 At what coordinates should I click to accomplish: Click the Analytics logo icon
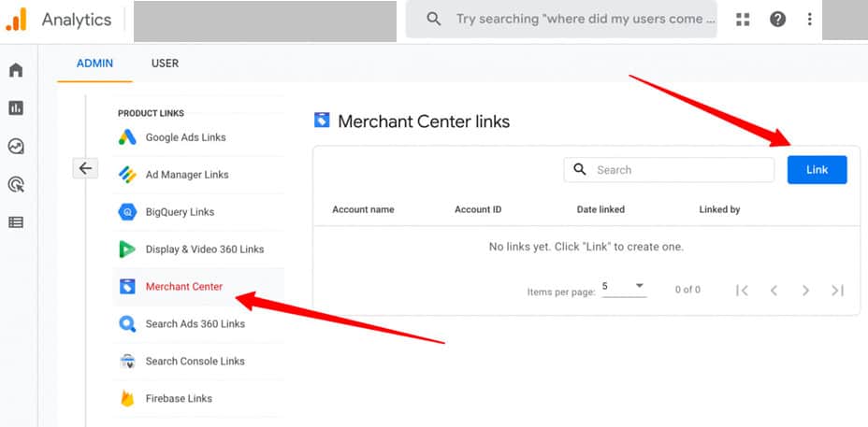(16, 20)
